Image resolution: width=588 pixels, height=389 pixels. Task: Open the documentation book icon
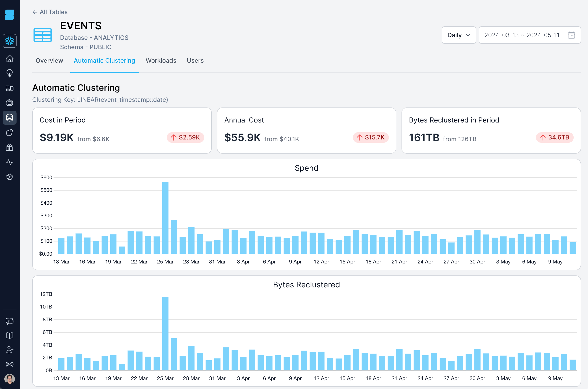(x=9, y=336)
